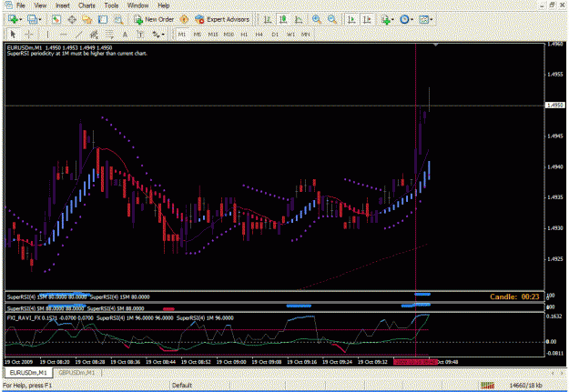
Task: Click the Candle: 00:23 countdown text
Action: (514, 297)
